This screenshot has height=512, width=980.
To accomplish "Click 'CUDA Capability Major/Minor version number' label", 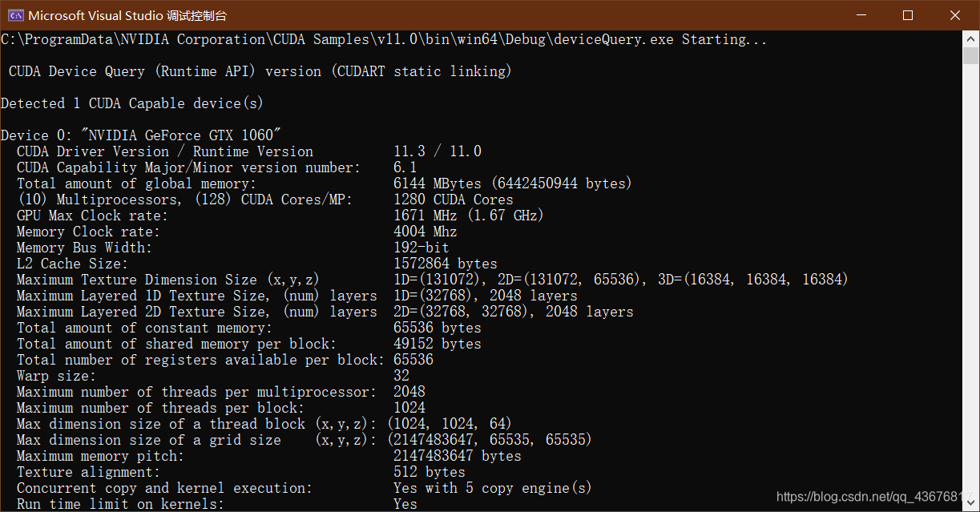I will point(189,167).
